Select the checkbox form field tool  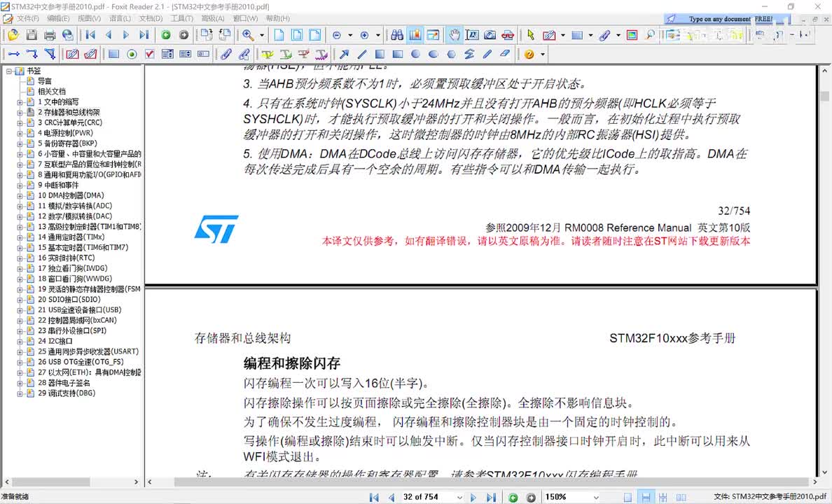tap(150, 54)
